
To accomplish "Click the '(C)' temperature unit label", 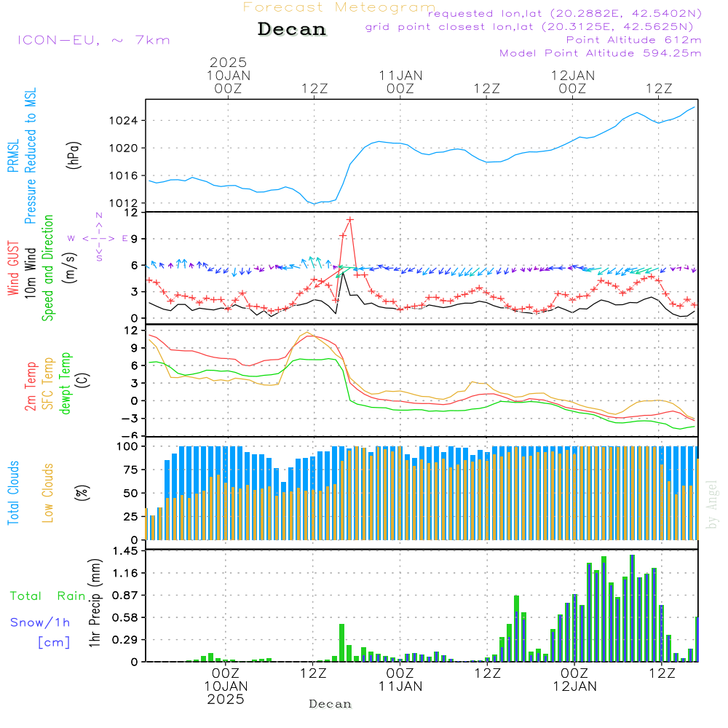I will tap(83, 381).
